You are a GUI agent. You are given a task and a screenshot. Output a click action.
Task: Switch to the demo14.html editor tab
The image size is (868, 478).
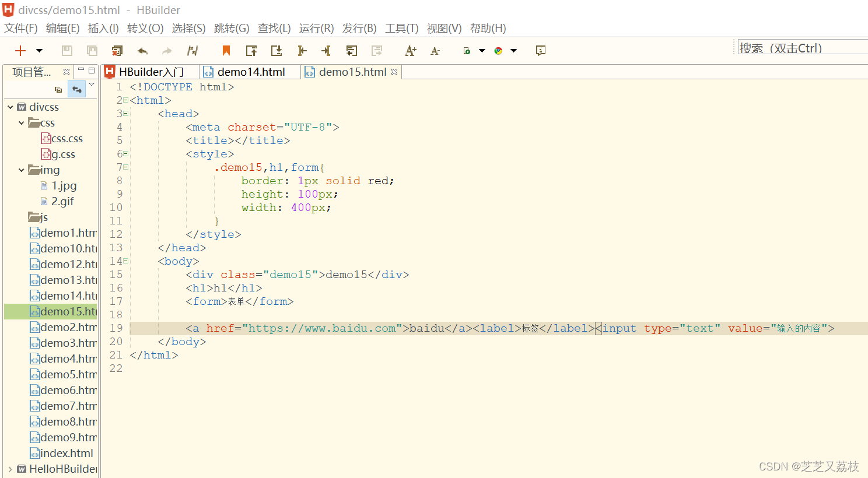[x=251, y=72]
